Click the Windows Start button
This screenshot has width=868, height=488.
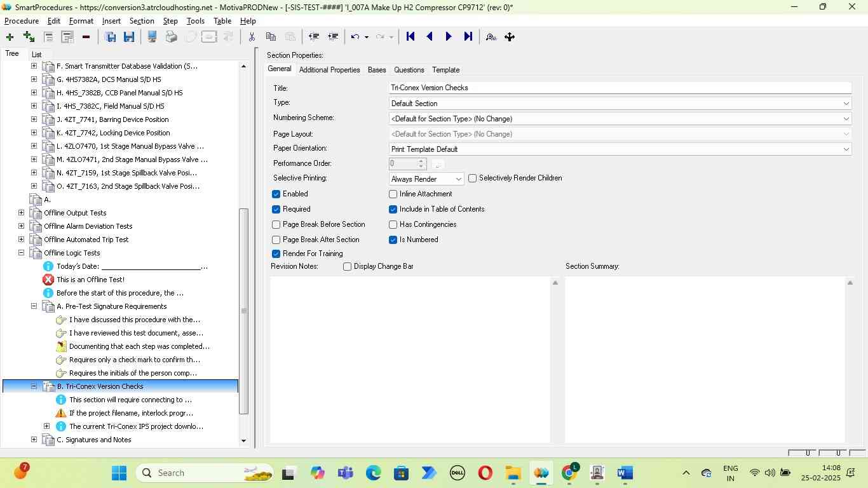[x=119, y=473]
